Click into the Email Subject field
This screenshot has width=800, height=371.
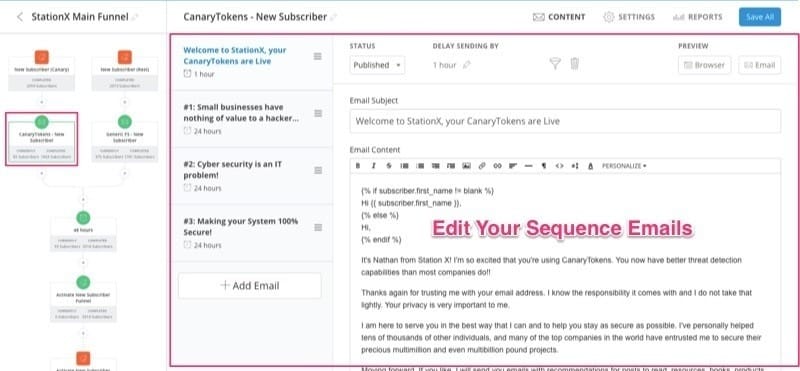[x=565, y=121]
